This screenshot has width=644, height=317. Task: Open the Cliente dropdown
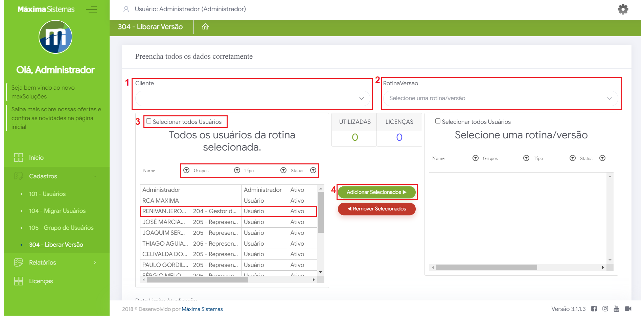(x=252, y=98)
